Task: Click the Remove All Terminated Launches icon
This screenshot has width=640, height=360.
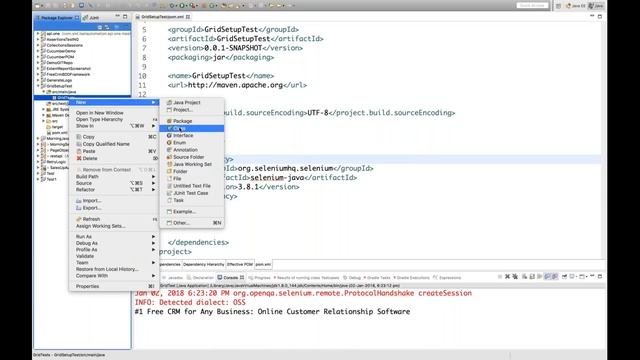Action: 515,277
